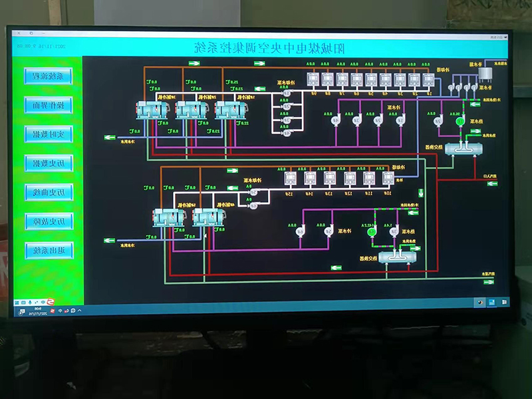Show the 历史数据 history data page
Image resolution: width=532 pixels, height=399 pixels.
[x=49, y=164]
